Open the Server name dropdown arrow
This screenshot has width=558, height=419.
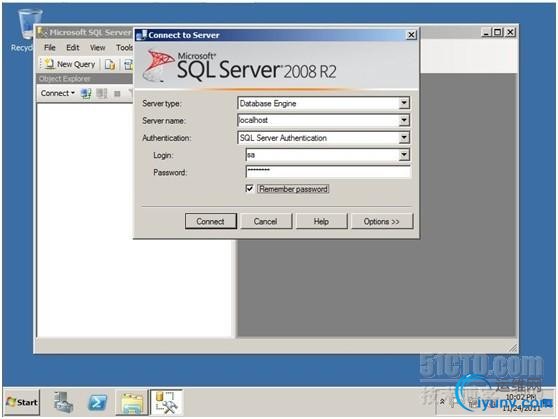[404, 120]
